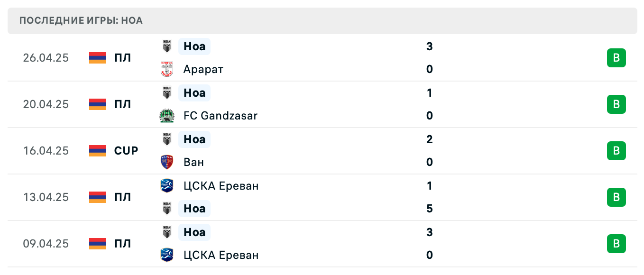Click the 13.04.25 match date
The height and width of the screenshot is (275, 644).
coord(46,197)
